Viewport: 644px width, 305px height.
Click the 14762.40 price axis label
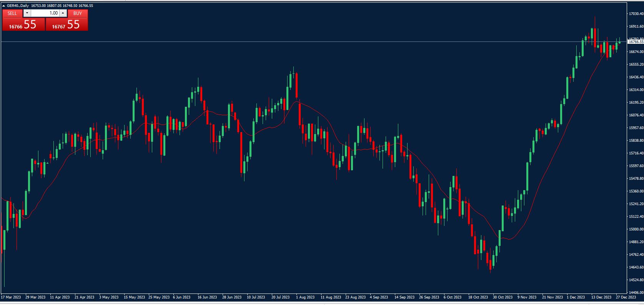[636, 255]
